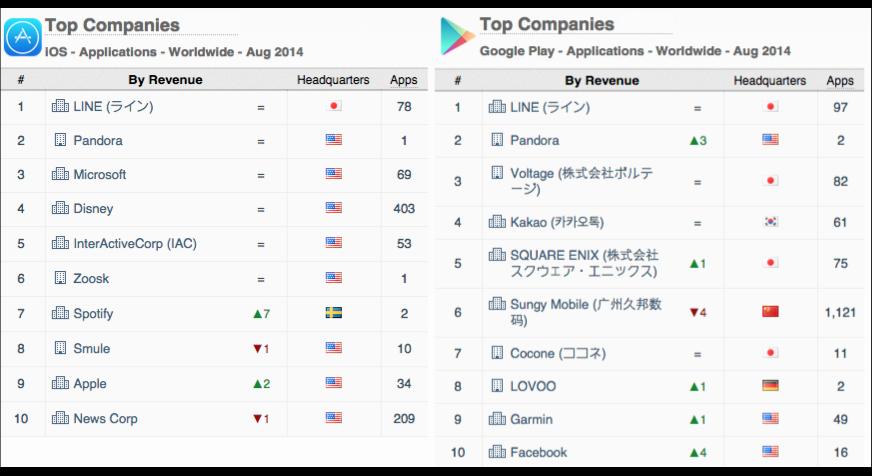The height and width of the screenshot is (476, 872).
Task: Click the Sweden flag in Spotify row
Action: [334, 313]
